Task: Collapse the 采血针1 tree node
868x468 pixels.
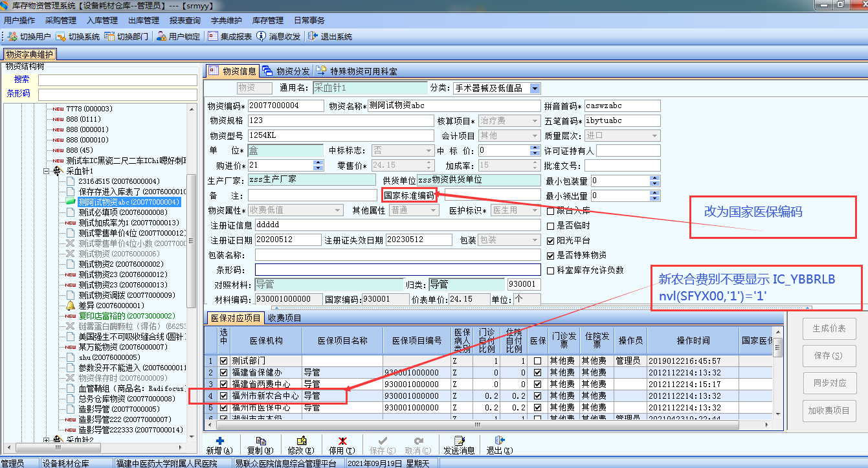Action: click(47, 172)
